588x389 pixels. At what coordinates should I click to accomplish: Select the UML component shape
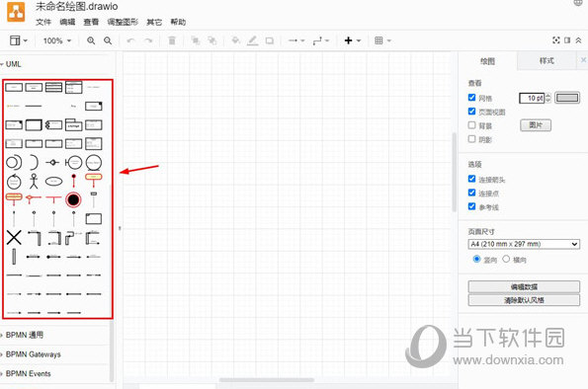tap(53, 124)
